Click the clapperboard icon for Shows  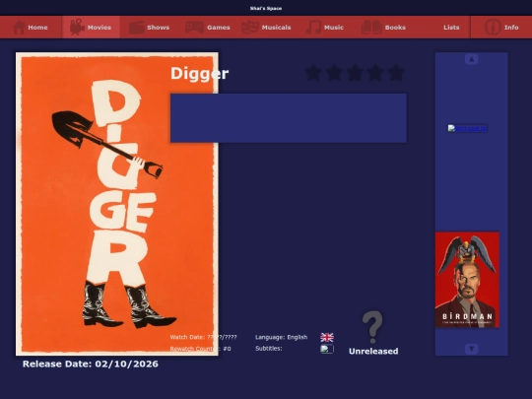click(137, 28)
